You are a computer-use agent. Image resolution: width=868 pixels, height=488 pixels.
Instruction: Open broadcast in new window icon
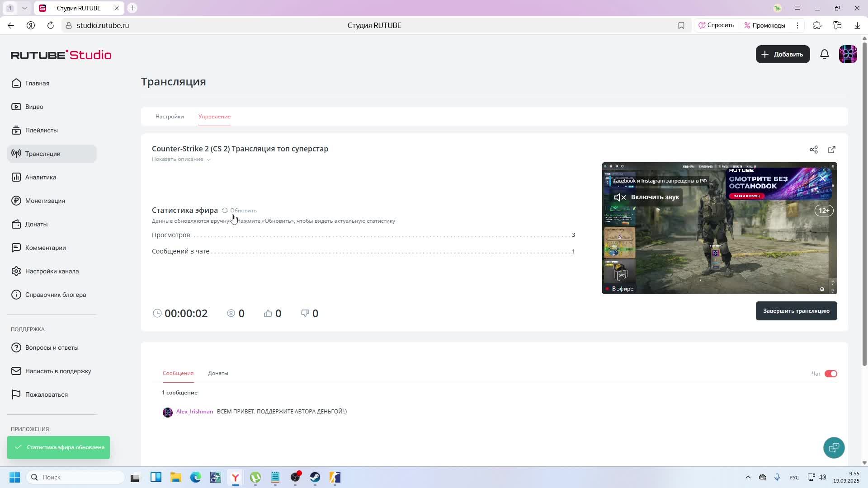click(x=832, y=150)
